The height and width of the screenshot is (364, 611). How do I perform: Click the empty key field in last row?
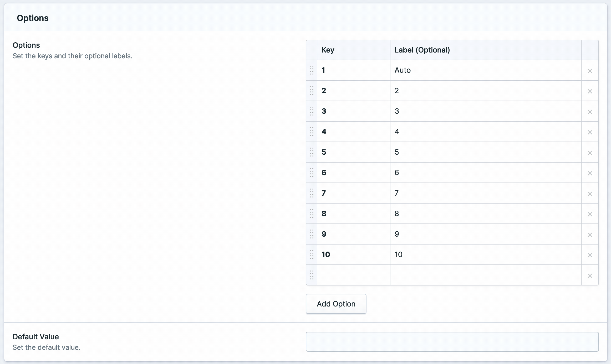click(353, 275)
